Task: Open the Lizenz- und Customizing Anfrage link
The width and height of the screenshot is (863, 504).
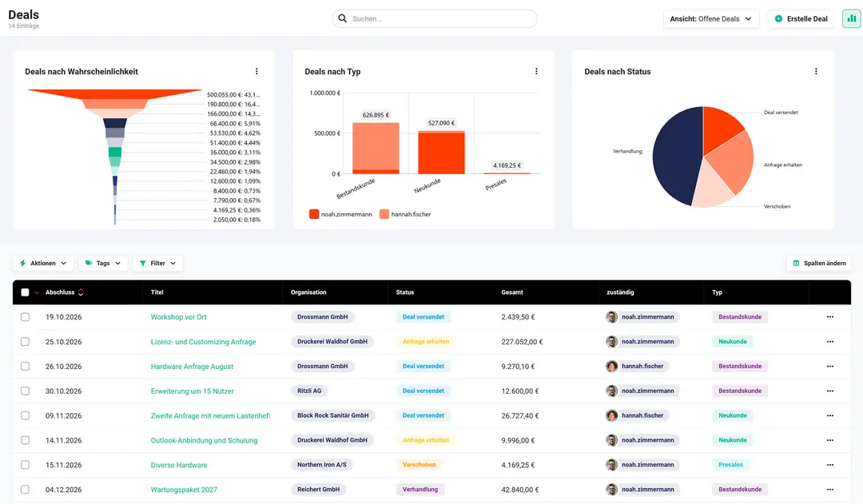Action: (203, 342)
